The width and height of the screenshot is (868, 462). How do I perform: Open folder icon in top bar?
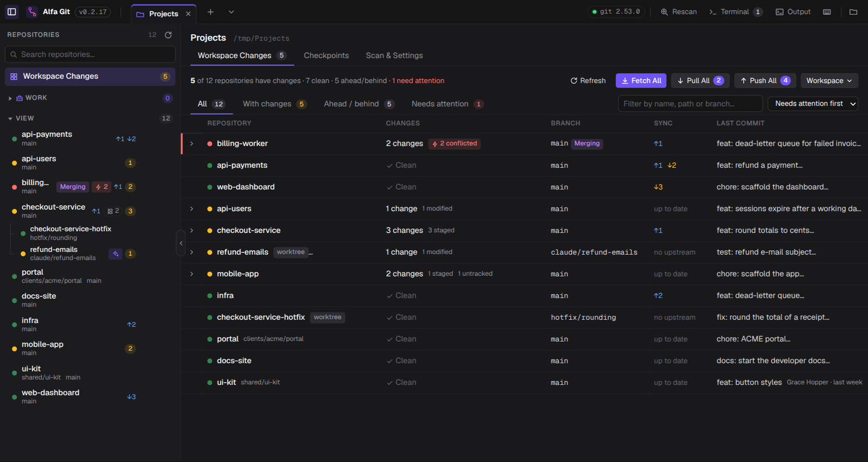point(853,12)
